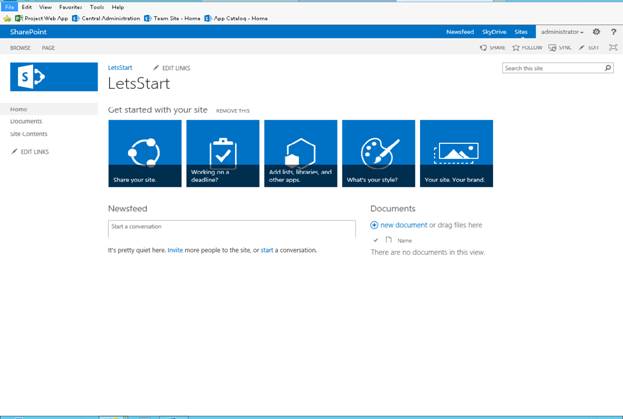This screenshot has width=623, height=419.
Task: Click the document type column icon
Action: (x=389, y=240)
